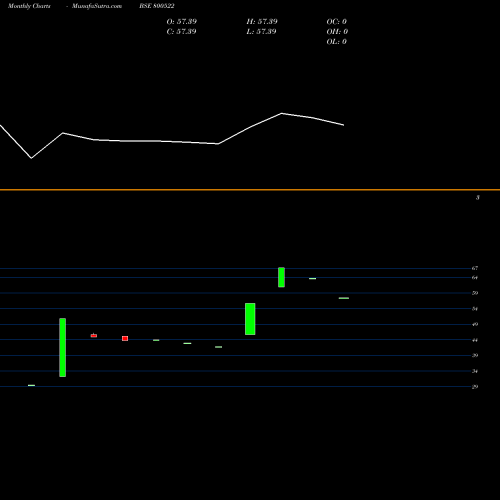Click the 67 price axis label
Viewport: 500px width, 500px height.
(x=475, y=268)
